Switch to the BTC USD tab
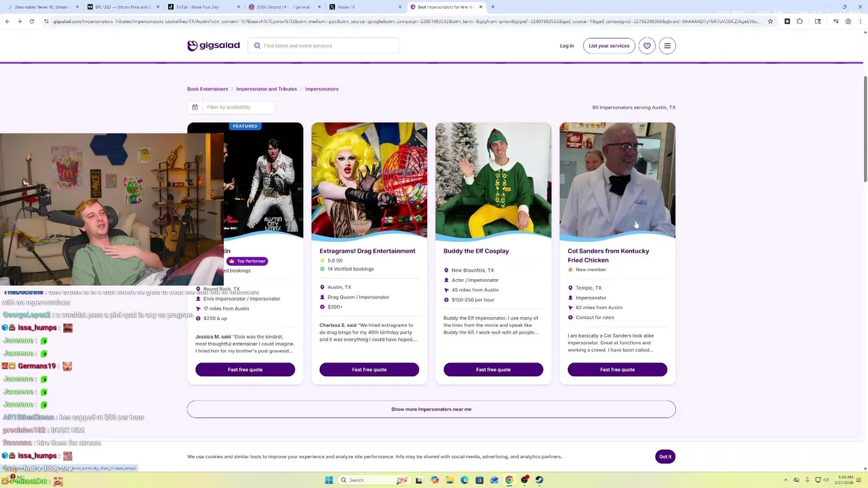868x488 pixels. click(x=122, y=7)
